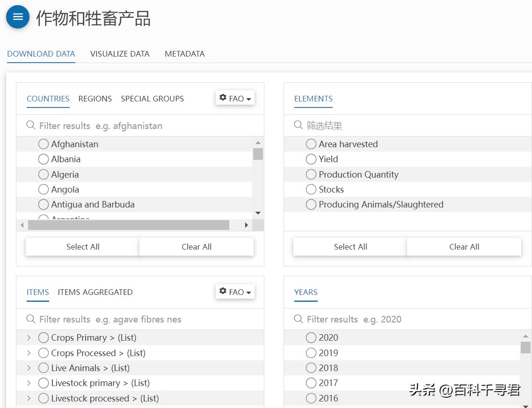Click the magnifier icon in Elements filter
Viewport: 532px width, 408px height.
tap(298, 125)
